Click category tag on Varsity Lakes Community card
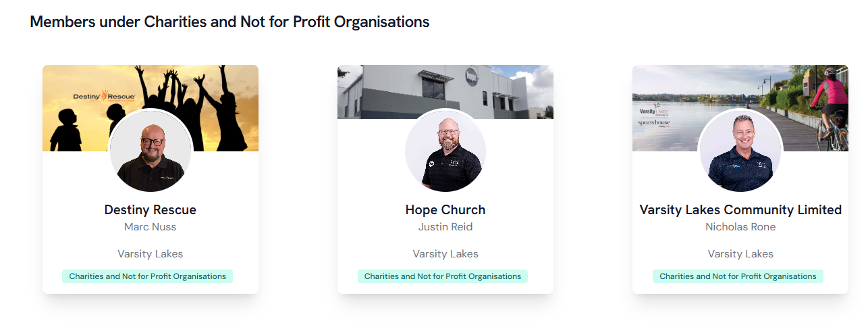Screen dimensions: 868x327 point(738,276)
